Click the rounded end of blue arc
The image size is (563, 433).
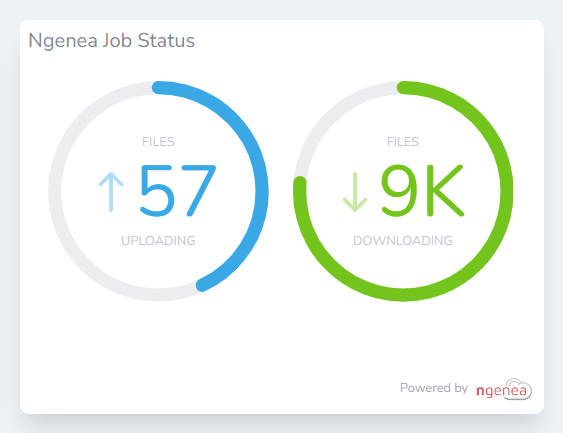(203, 285)
